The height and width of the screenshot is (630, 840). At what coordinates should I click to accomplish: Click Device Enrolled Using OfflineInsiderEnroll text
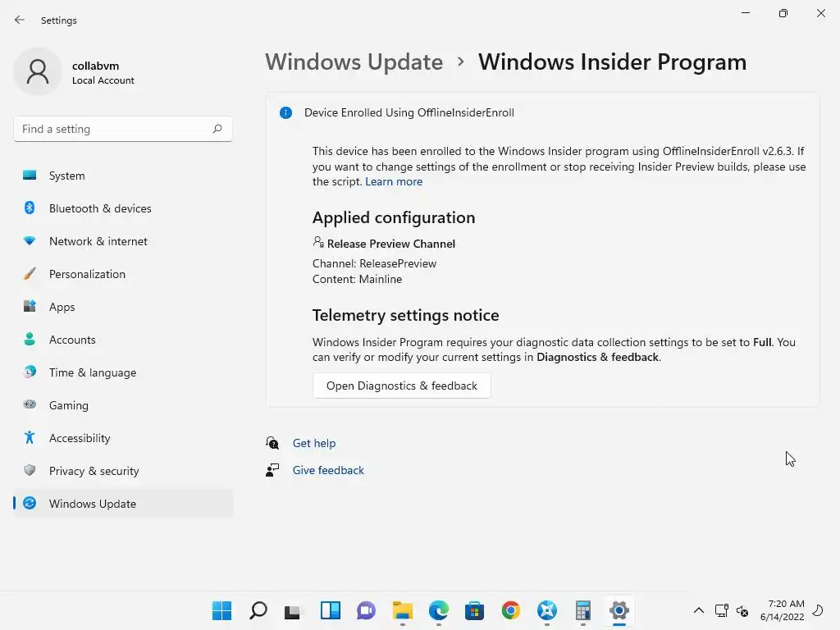(409, 112)
